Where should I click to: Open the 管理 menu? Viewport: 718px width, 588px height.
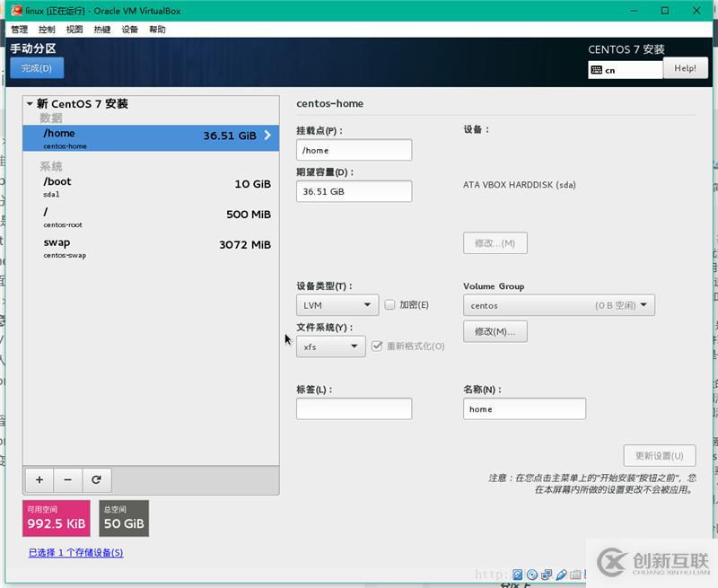pos(20,30)
